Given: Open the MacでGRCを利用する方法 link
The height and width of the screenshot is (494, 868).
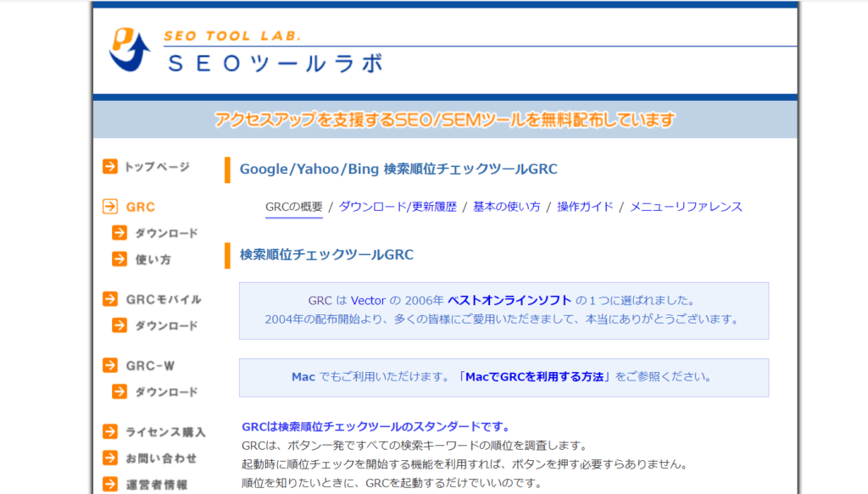Looking at the screenshot, I should tap(534, 377).
